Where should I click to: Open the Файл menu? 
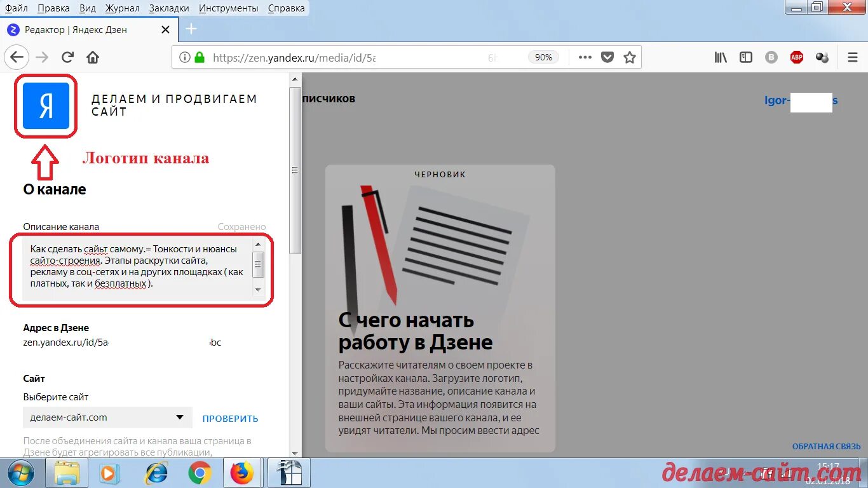(16, 8)
